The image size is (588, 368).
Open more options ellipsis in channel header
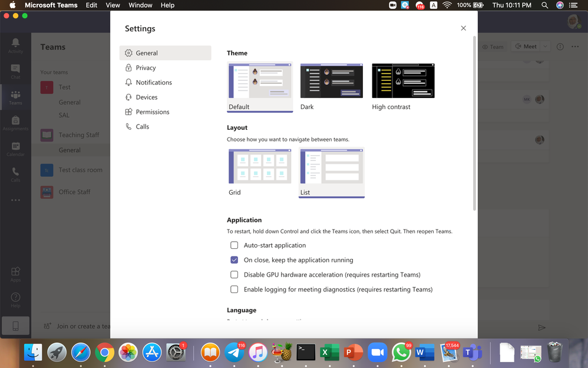click(575, 47)
